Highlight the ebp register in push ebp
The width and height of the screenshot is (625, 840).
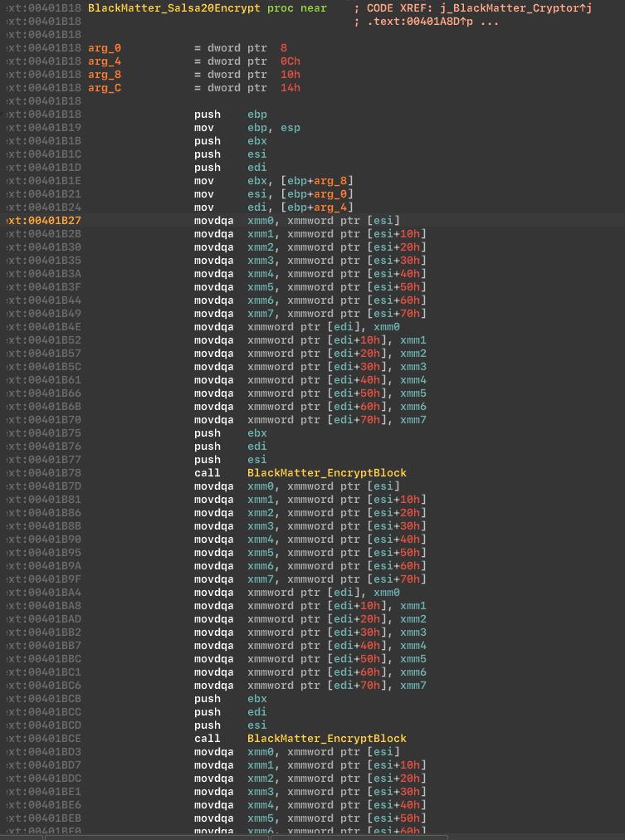(257, 115)
